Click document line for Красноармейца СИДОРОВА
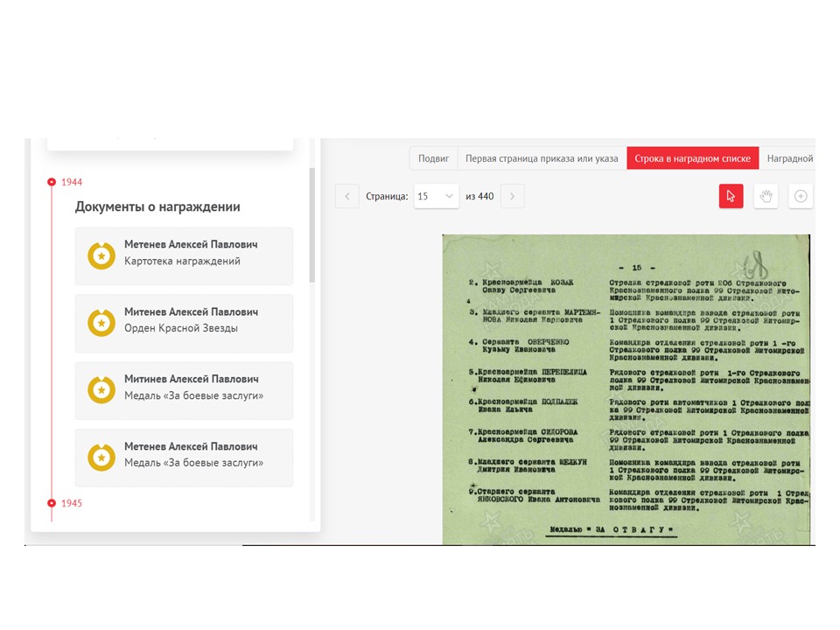 639,439
